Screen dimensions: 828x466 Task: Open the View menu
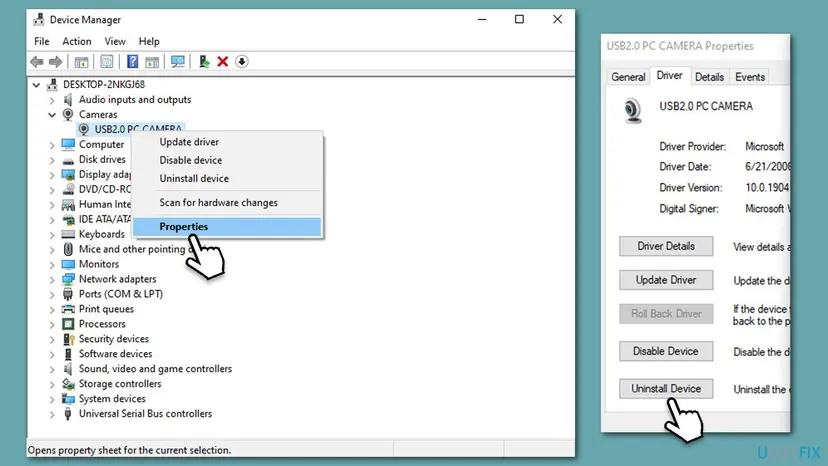[x=115, y=41]
